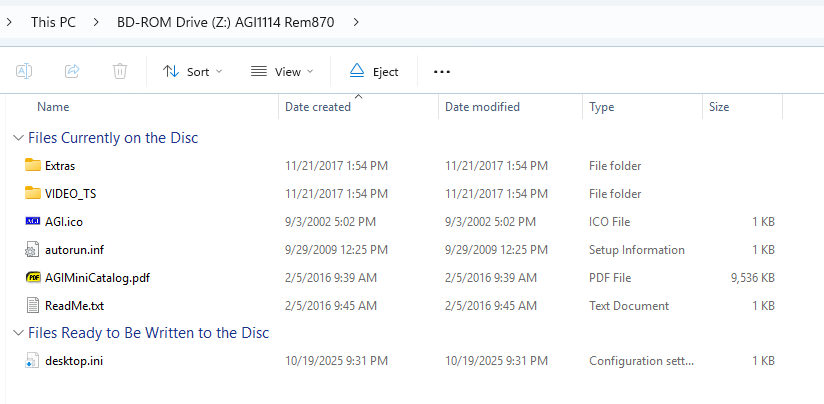Click date created 9/3/2002 5:02 PM
The height and width of the screenshot is (404, 824).
(331, 222)
